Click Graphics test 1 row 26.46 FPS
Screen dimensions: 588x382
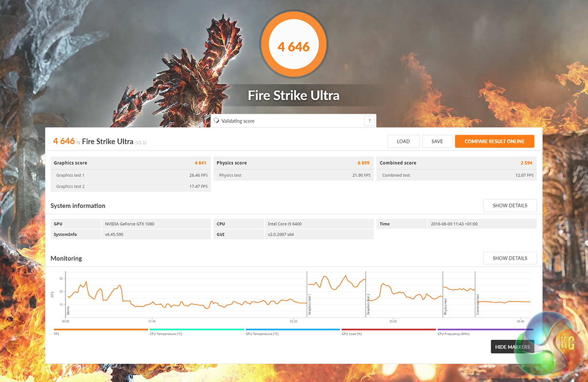pyautogui.click(x=130, y=175)
